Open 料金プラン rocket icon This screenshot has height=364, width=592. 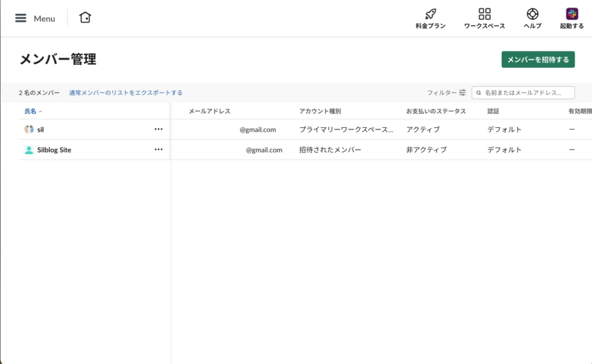click(430, 14)
